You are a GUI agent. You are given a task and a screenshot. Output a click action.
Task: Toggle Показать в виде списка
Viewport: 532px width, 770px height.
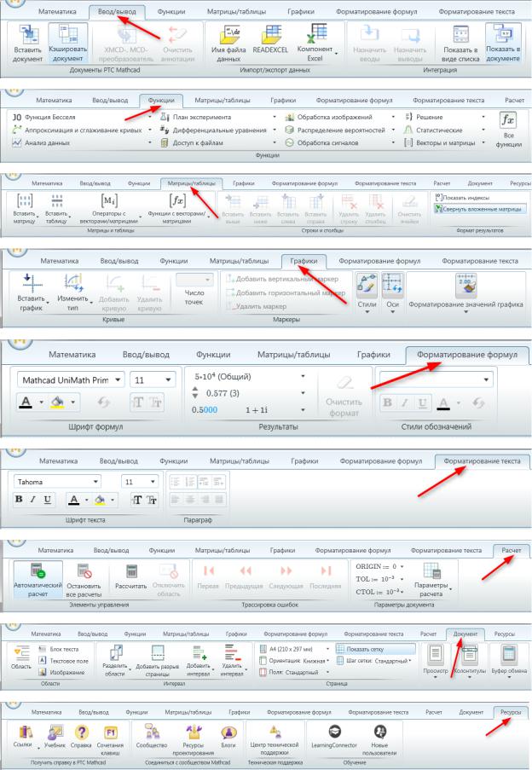pos(460,43)
